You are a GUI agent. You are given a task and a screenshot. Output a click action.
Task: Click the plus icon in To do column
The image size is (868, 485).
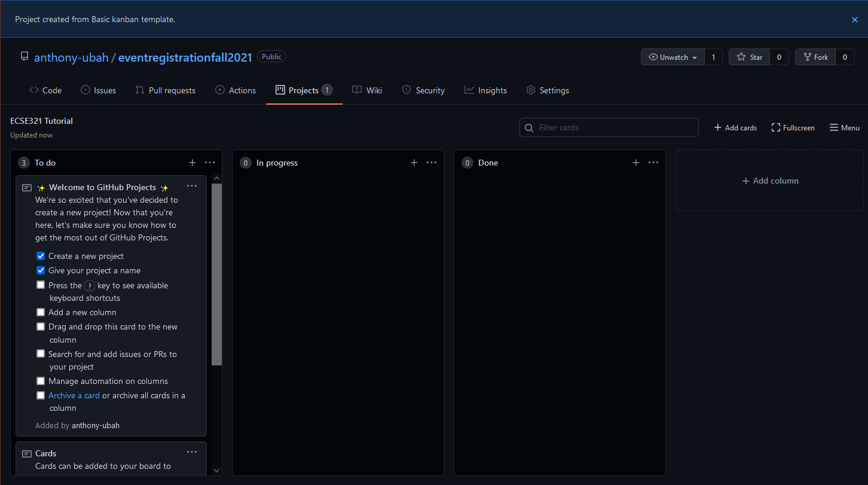pyautogui.click(x=192, y=163)
